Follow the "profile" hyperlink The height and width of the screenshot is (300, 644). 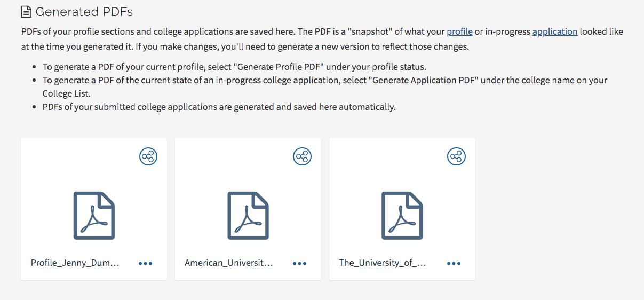(459, 31)
